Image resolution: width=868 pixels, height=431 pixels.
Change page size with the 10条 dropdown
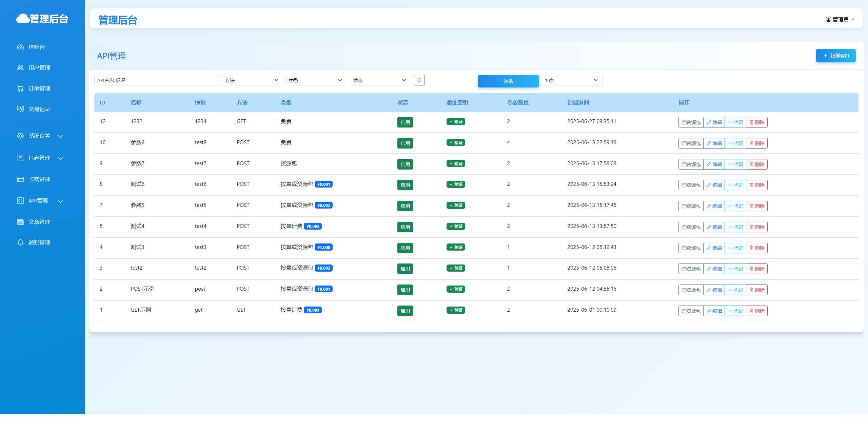coord(571,80)
